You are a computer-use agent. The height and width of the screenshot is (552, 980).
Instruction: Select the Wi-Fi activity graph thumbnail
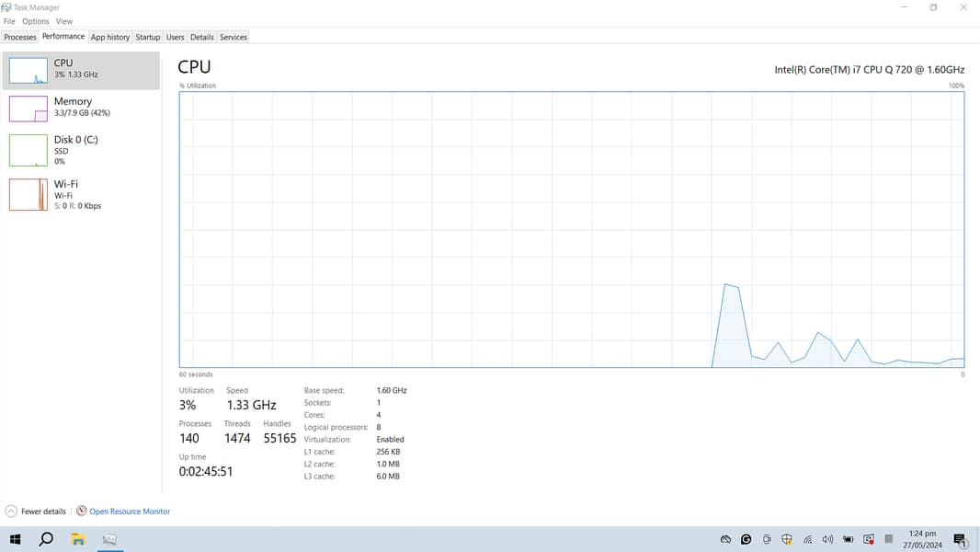(x=28, y=194)
